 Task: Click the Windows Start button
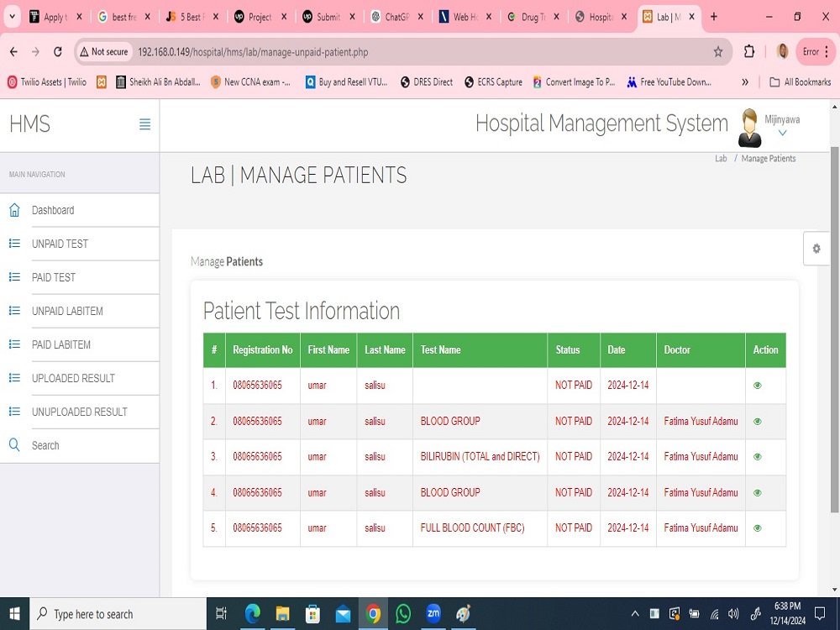point(14,614)
